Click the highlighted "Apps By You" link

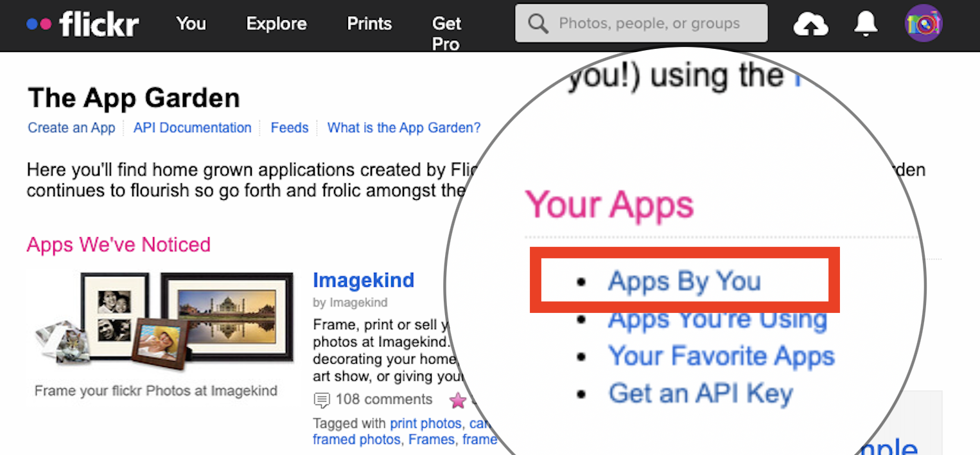pos(685,281)
